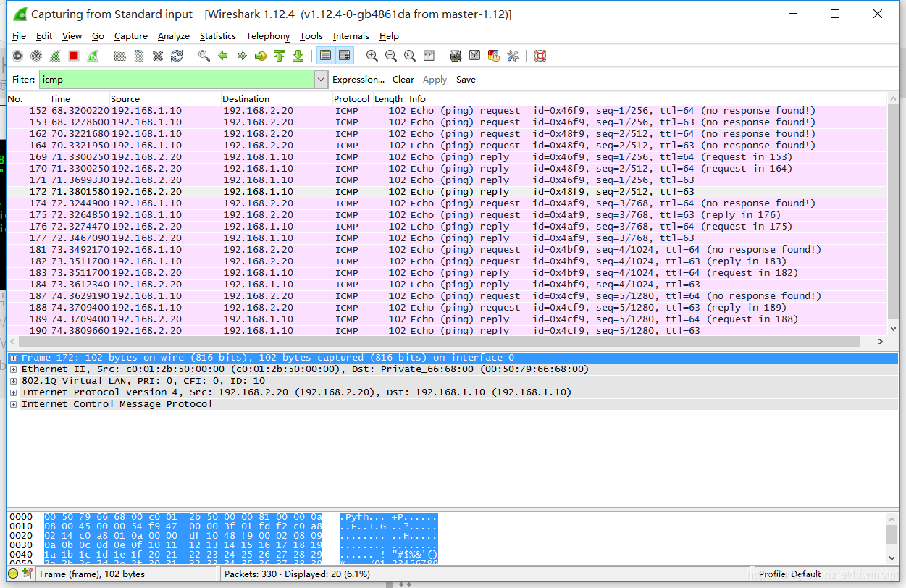This screenshot has width=906, height=588.
Task: Go forward in packet history
Action: tap(242, 56)
